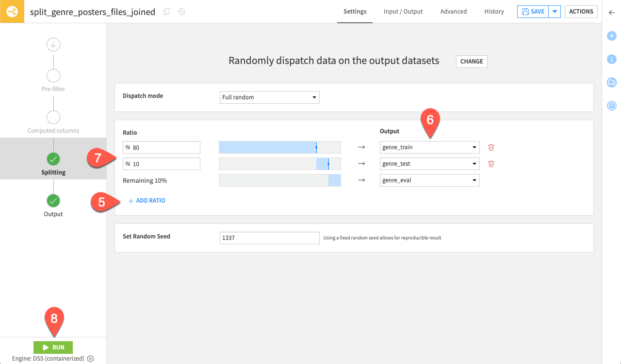The image size is (621, 364).
Task: Open engine settings via the gear icon
Action: point(90,359)
